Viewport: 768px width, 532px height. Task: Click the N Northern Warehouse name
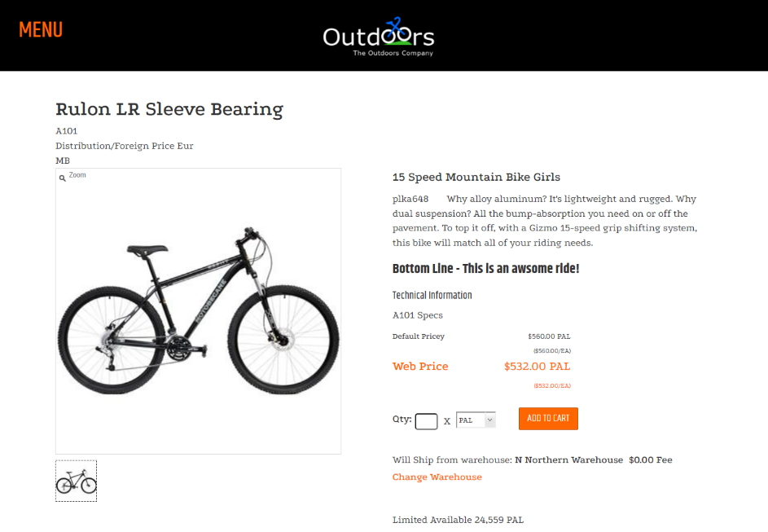click(x=568, y=460)
